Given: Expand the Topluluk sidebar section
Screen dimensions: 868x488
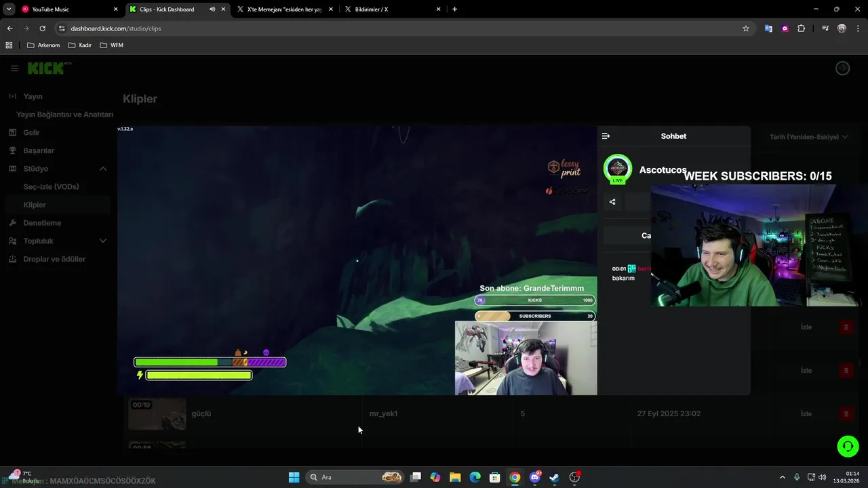Looking at the screenshot, I should click(x=103, y=241).
